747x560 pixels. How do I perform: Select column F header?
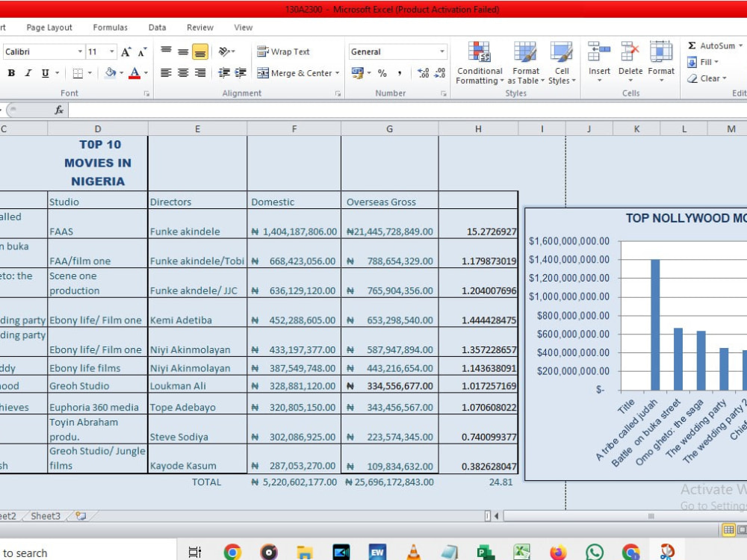pyautogui.click(x=294, y=129)
